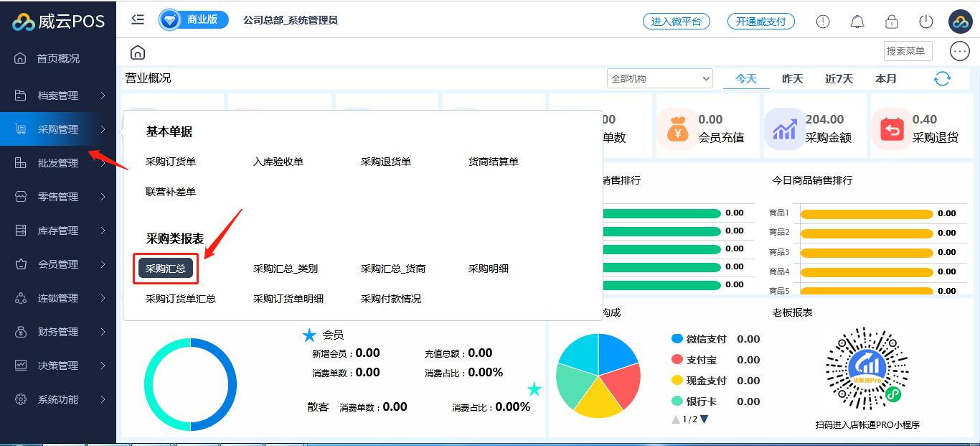Expand the 档案管理 sidebar menu
The height and width of the screenshot is (446, 980).
coord(59,96)
